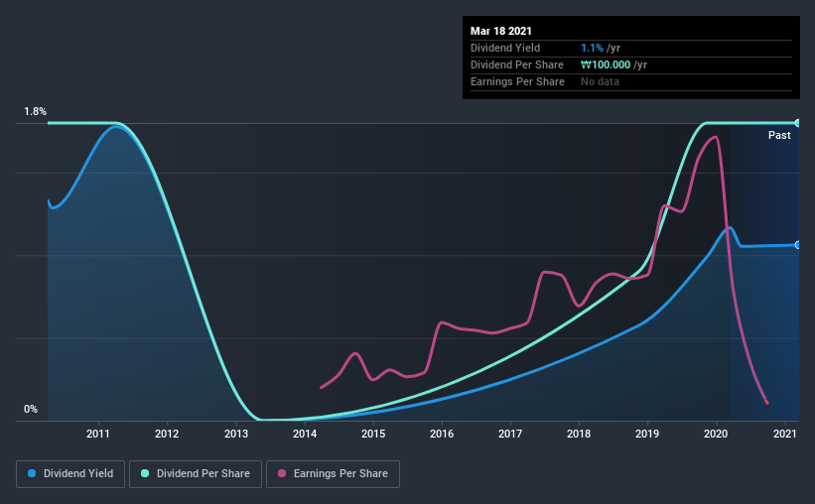Click the Dividend Yield row label in tooltip
Screen dimensions: 815x504
click(x=505, y=48)
